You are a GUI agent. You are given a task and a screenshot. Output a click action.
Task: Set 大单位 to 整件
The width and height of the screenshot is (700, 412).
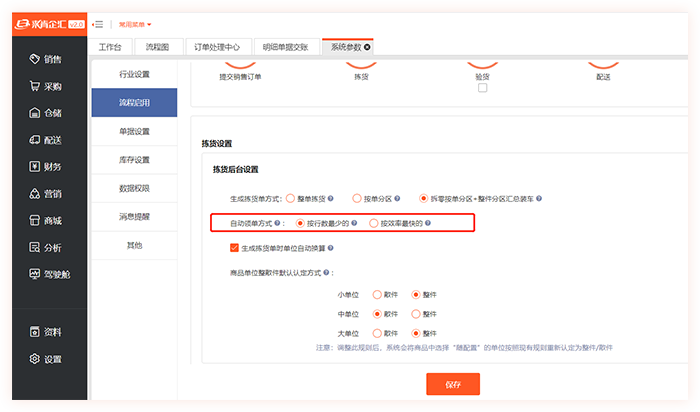[416, 333]
